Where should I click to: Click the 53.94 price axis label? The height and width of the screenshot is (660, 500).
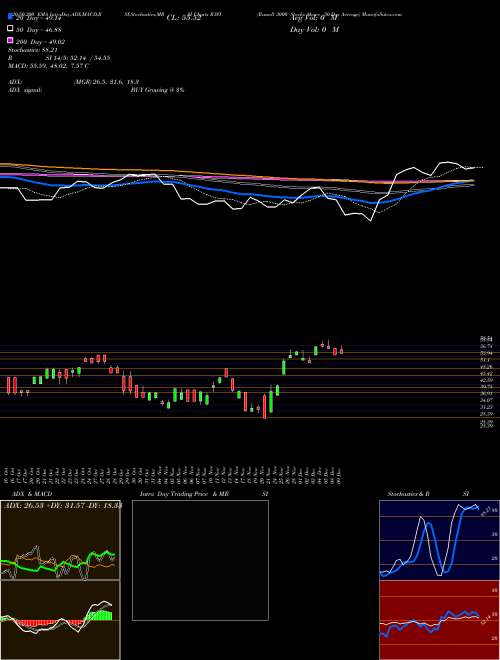pos(486,353)
